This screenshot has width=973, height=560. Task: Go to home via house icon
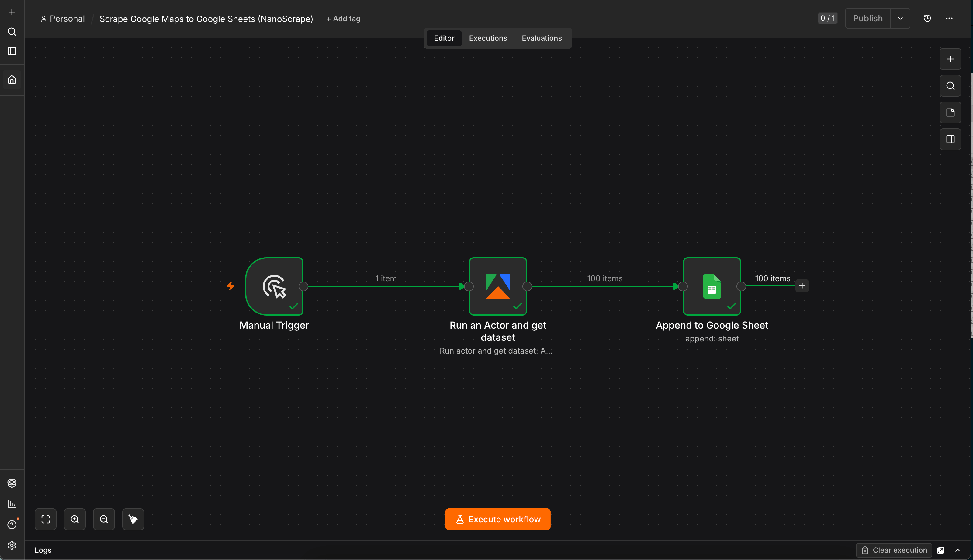pos(12,80)
